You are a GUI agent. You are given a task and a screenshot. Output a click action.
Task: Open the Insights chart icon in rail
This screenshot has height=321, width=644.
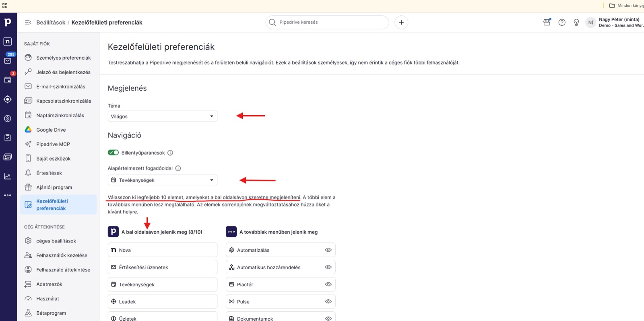click(8, 176)
